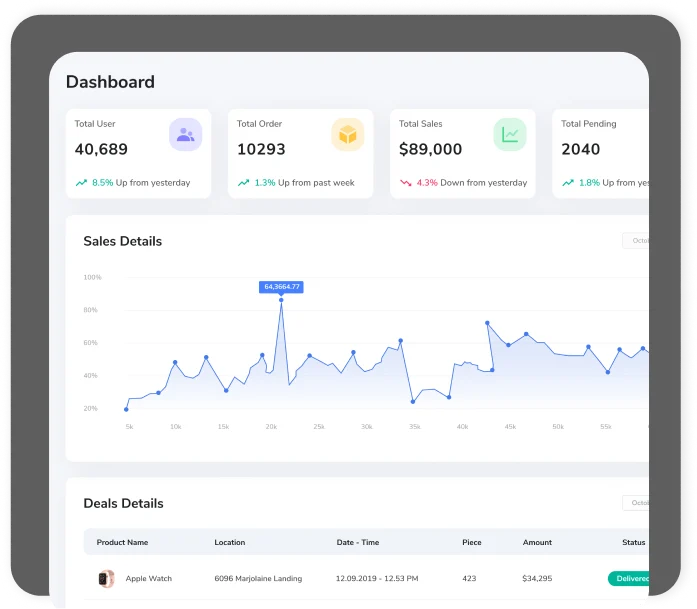The height and width of the screenshot is (609, 697).
Task: Click the Delivered status badge
Action: [x=629, y=579]
